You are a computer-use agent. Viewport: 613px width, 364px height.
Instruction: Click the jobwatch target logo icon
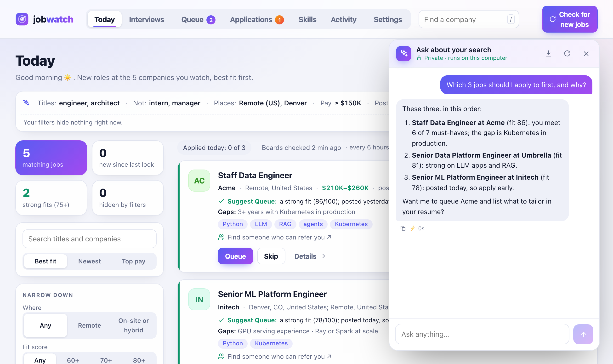pos(22,19)
